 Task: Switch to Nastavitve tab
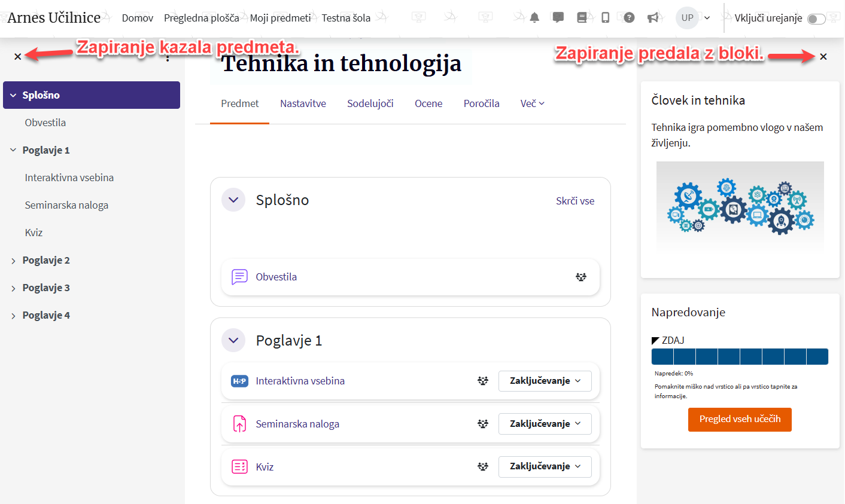tap(303, 103)
